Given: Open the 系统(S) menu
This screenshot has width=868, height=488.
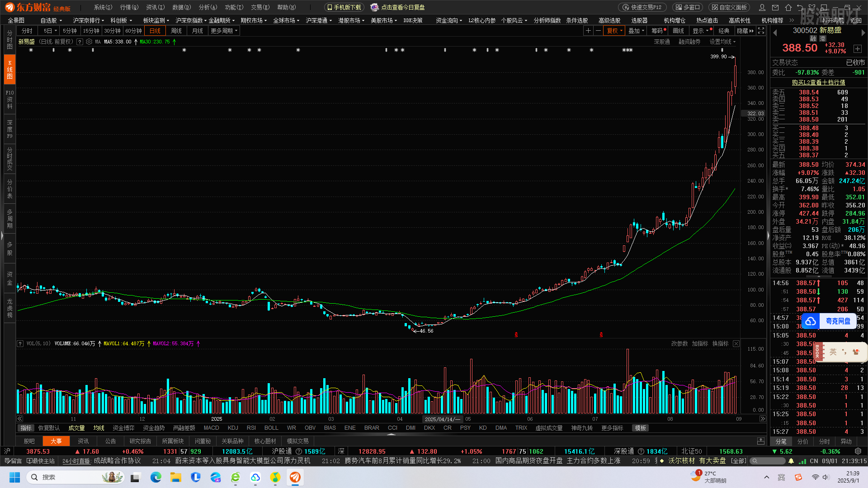Looking at the screenshot, I should coord(103,7).
